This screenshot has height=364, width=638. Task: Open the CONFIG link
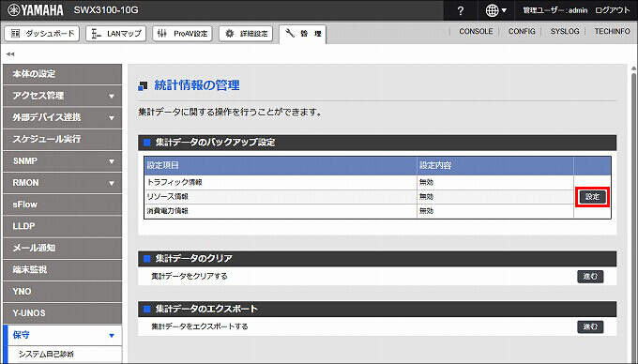tap(522, 31)
